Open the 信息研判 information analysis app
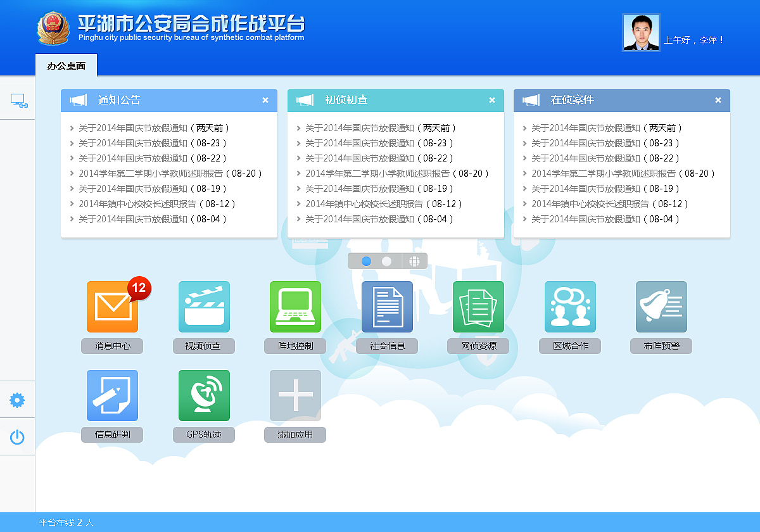 point(112,395)
